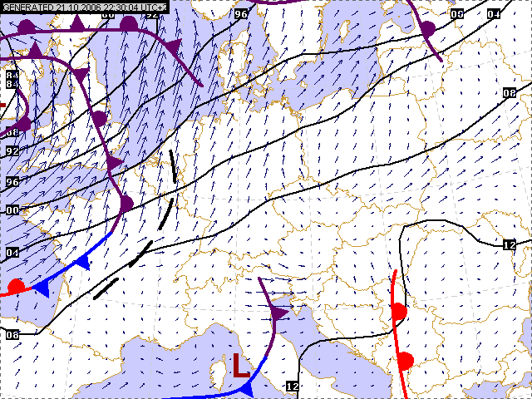Image resolution: width=532 pixels, height=399 pixels.
Task: Select the small blue triangle below the L marker
Action: 249,387
